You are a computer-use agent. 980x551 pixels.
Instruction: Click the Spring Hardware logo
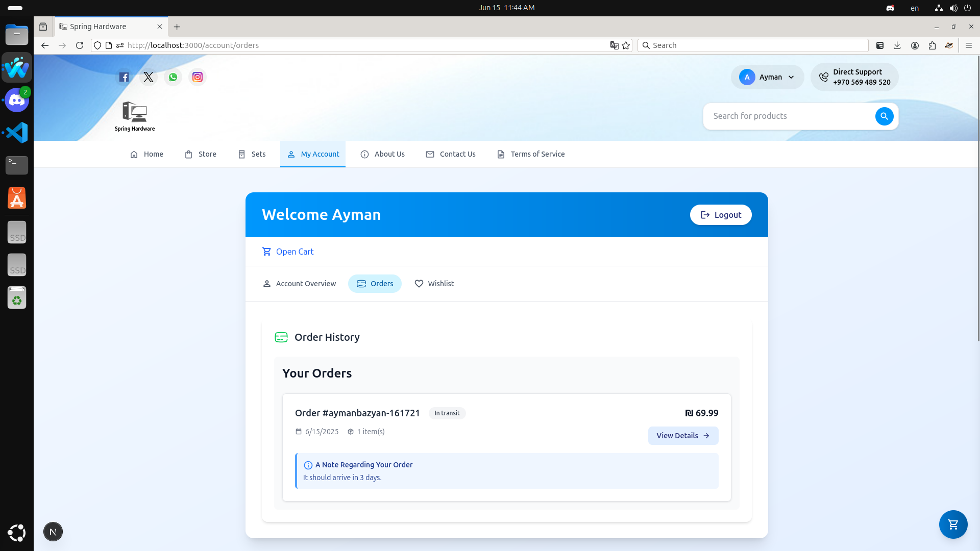pos(135,116)
